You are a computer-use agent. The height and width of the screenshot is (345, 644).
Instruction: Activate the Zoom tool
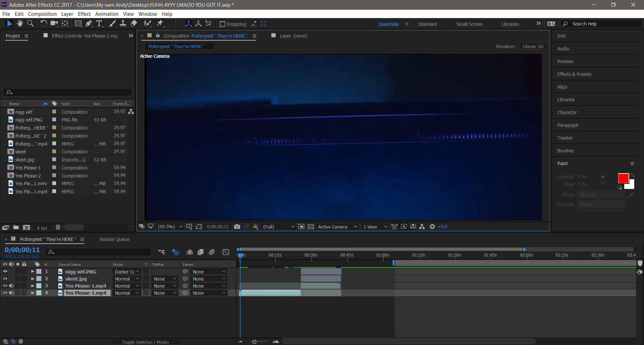pyautogui.click(x=30, y=23)
